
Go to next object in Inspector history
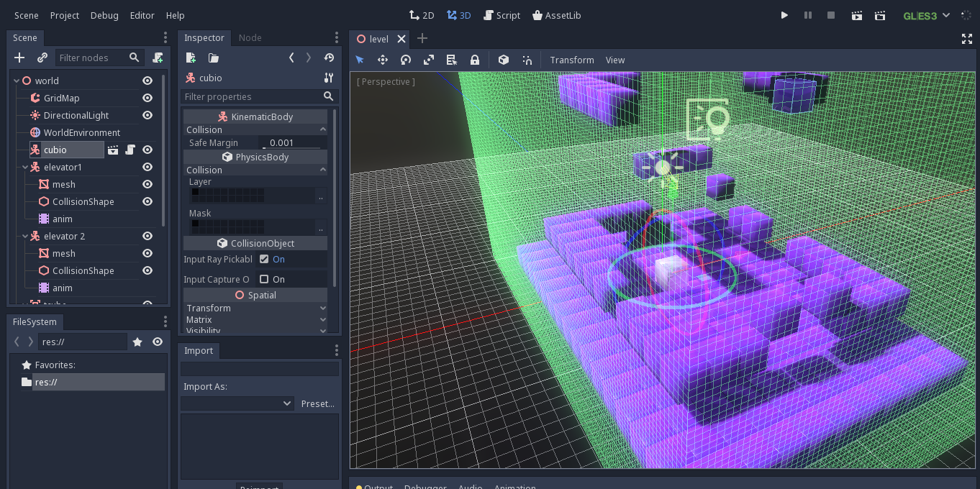[309, 58]
